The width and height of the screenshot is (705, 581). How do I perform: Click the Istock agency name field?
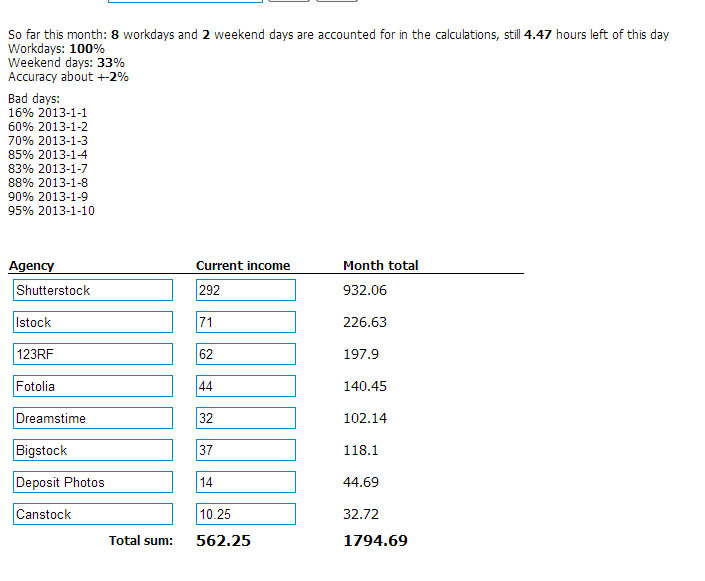click(93, 322)
